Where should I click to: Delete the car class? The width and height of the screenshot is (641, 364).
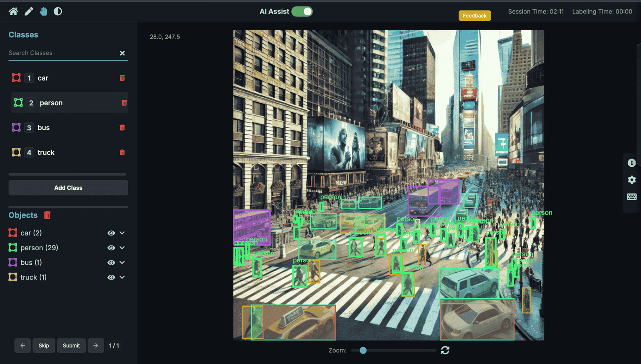pos(122,78)
